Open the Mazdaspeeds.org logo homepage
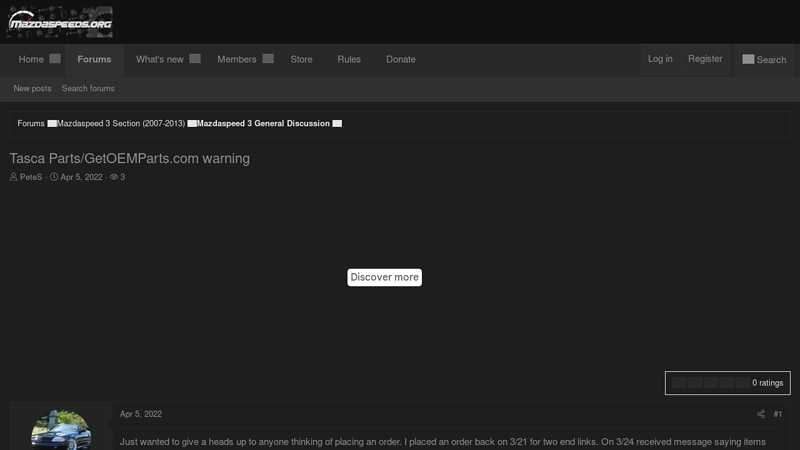This screenshot has height=450, width=800. (x=60, y=22)
